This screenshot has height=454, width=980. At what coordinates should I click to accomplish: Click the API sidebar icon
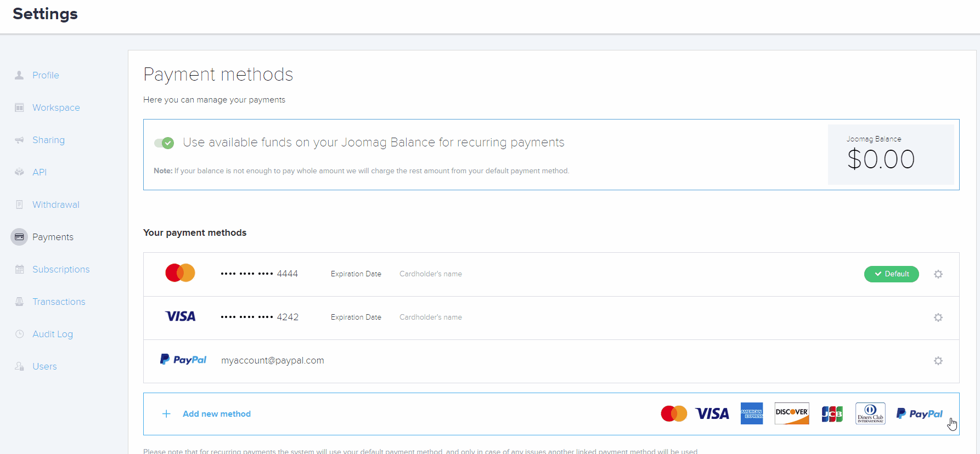19,172
